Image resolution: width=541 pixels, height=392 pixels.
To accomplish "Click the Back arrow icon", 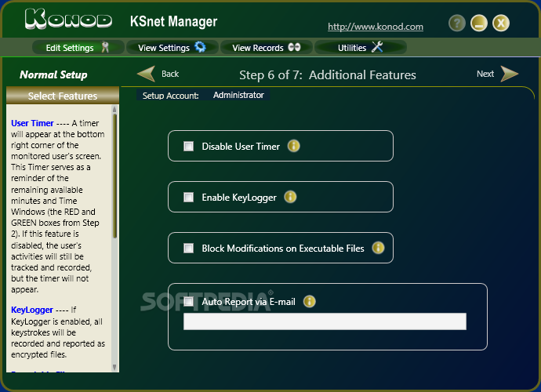I will point(147,74).
